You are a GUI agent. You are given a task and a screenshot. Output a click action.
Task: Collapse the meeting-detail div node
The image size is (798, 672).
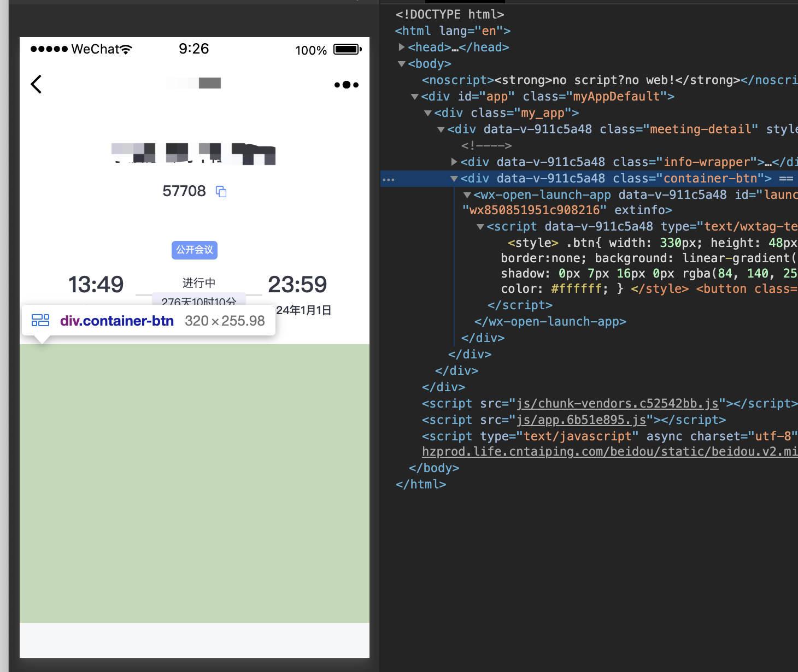coord(441,129)
